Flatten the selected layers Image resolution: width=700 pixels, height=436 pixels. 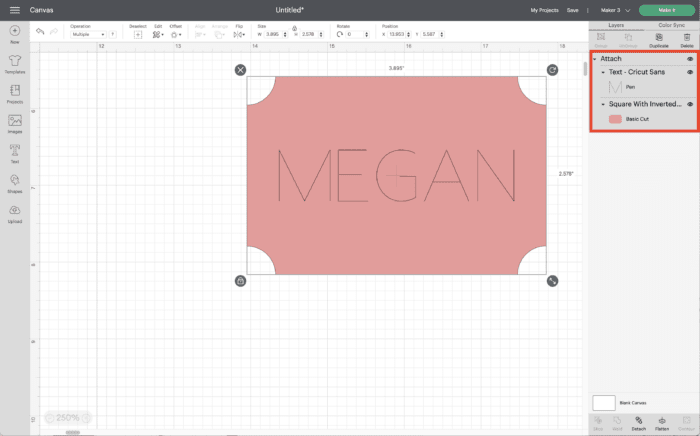tap(662, 424)
